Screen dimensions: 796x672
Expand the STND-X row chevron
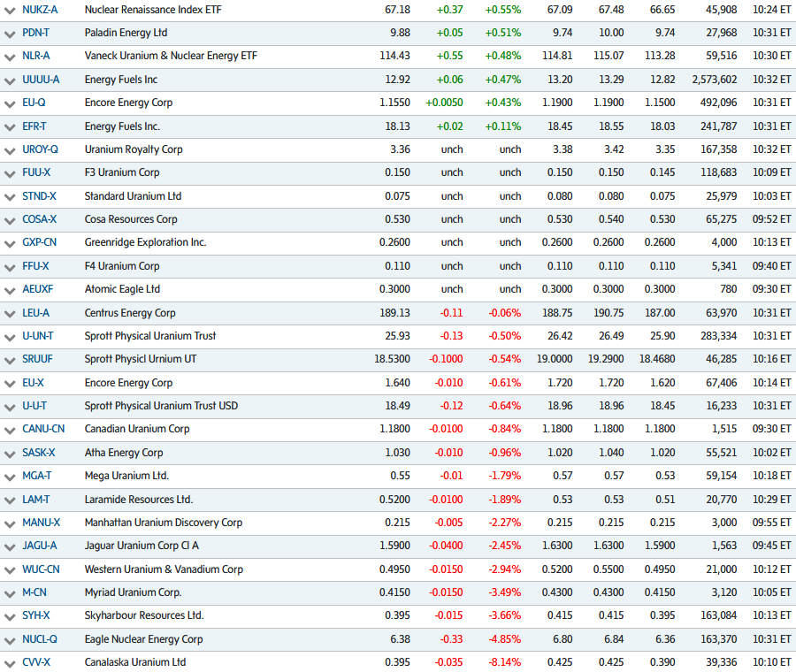[x=10, y=197]
